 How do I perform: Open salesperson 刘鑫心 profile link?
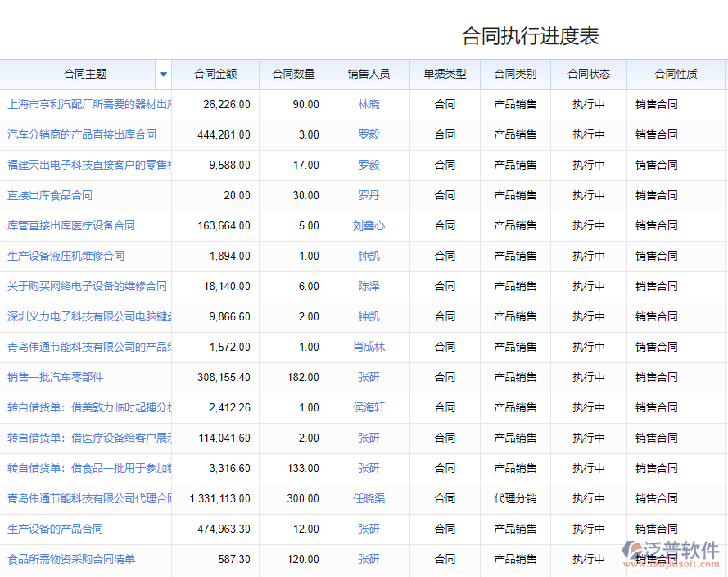pyautogui.click(x=369, y=225)
